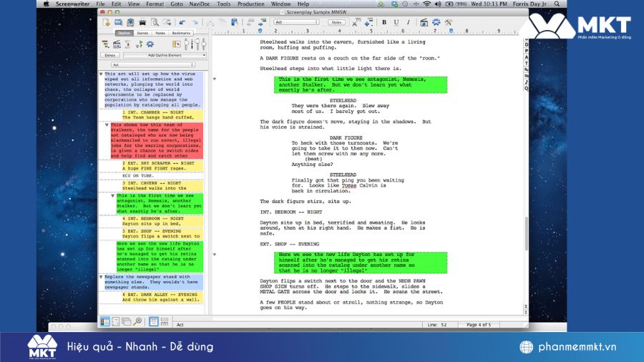
Task: Toggle the split view button in bottom bar
Action: [x=165, y=321]
